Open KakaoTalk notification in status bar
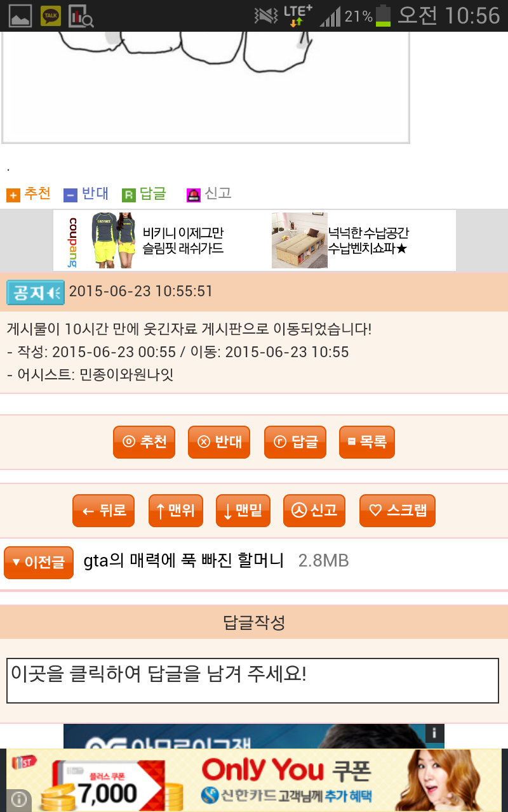Viewport: 508px width, 812px height. pos(51,16)
